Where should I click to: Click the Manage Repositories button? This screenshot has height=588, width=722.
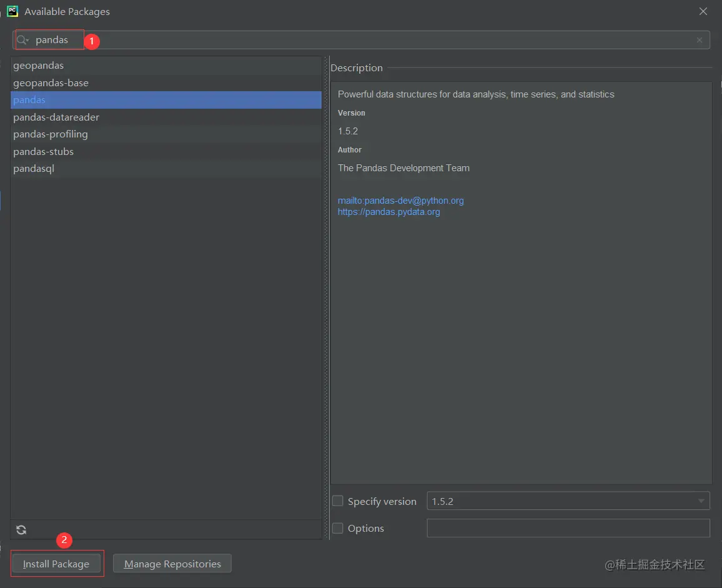coord(172,564)
